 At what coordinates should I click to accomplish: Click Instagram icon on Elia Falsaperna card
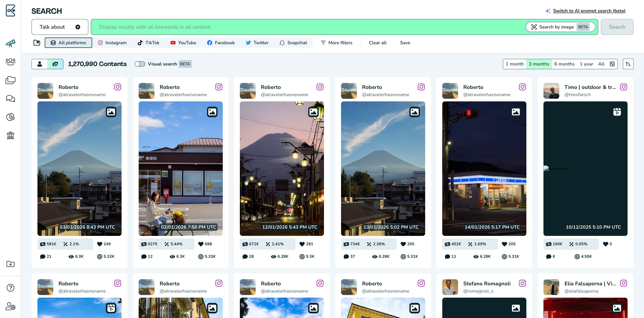[x=624, y=283]
